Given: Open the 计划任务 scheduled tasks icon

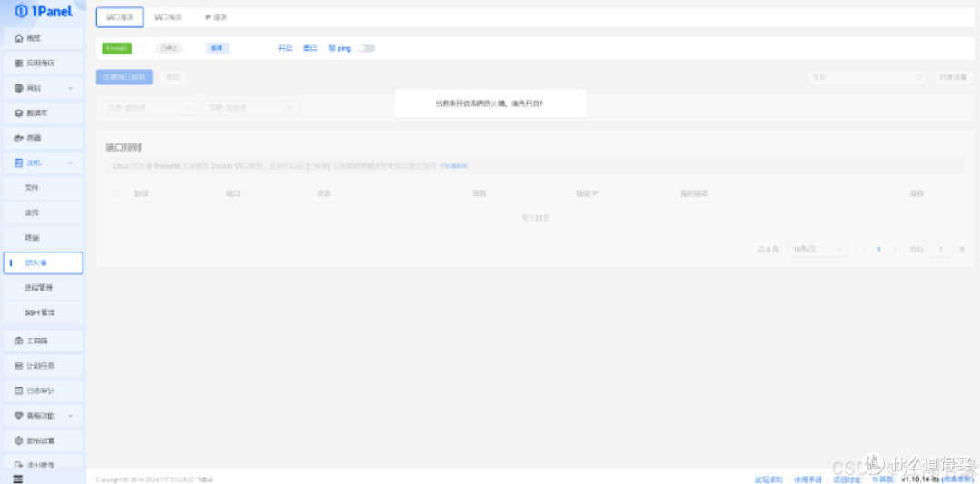Looking at the screenshot, I should point(19,366).
